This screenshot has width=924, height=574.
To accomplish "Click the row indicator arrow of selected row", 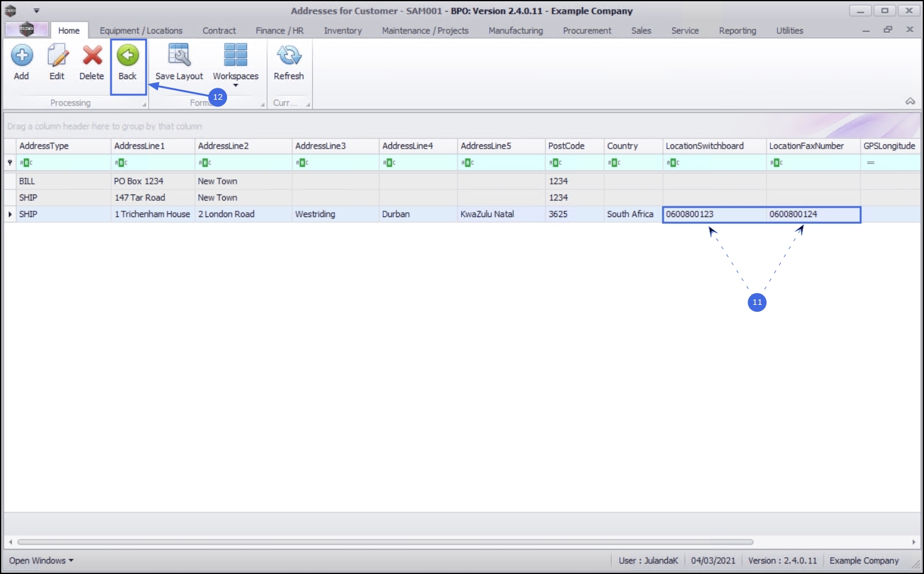I will pos(10,214).
